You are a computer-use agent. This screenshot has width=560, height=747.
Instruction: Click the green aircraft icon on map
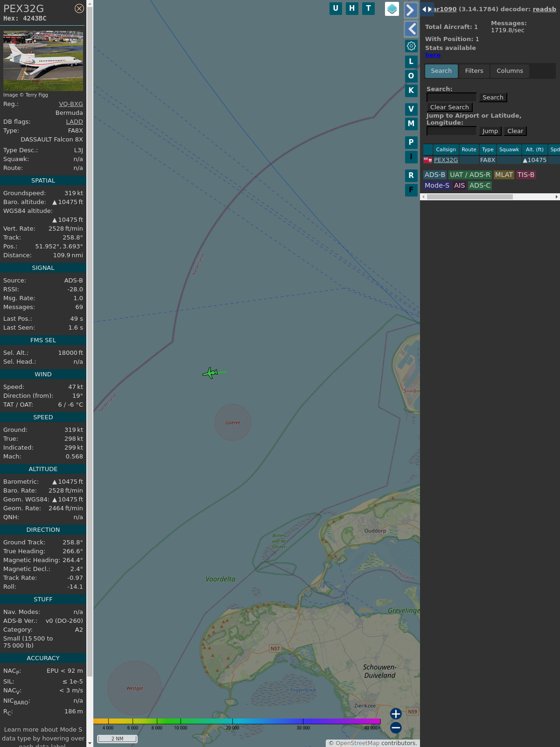pyautogui.click(x=211, y=373)
